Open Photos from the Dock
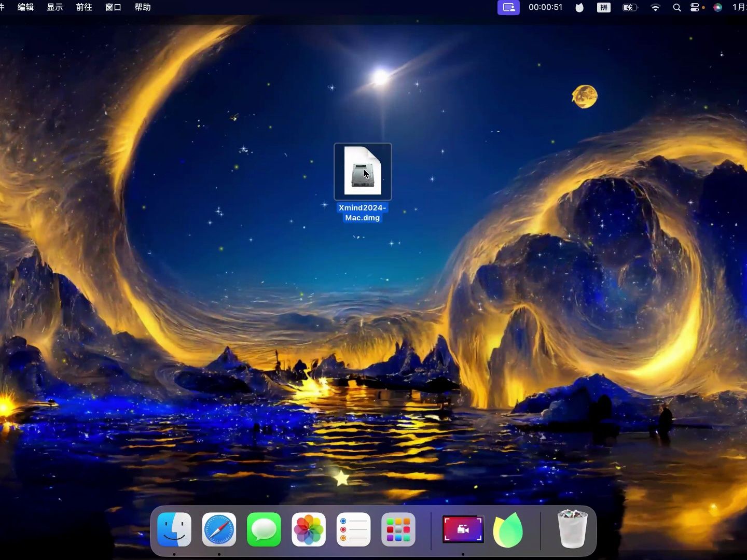Image resolution: width=747 pixels, height=560 pixels. 308,530
